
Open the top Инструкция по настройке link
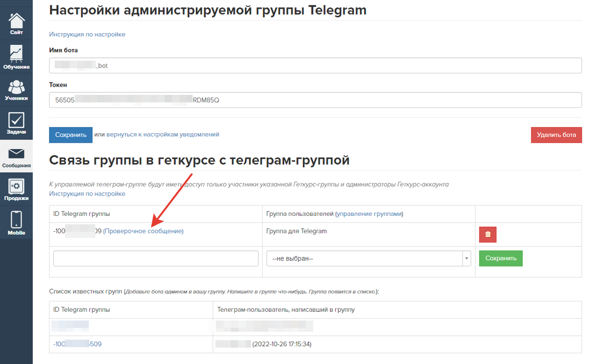[x=87, y=34]
